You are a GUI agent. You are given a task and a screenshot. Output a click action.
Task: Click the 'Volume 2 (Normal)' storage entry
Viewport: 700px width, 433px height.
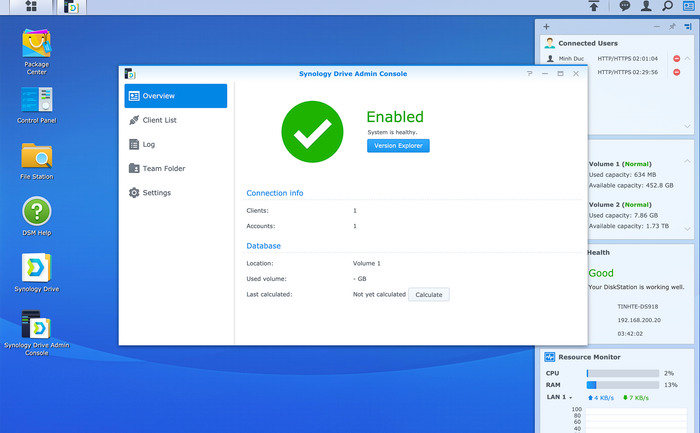620,204
